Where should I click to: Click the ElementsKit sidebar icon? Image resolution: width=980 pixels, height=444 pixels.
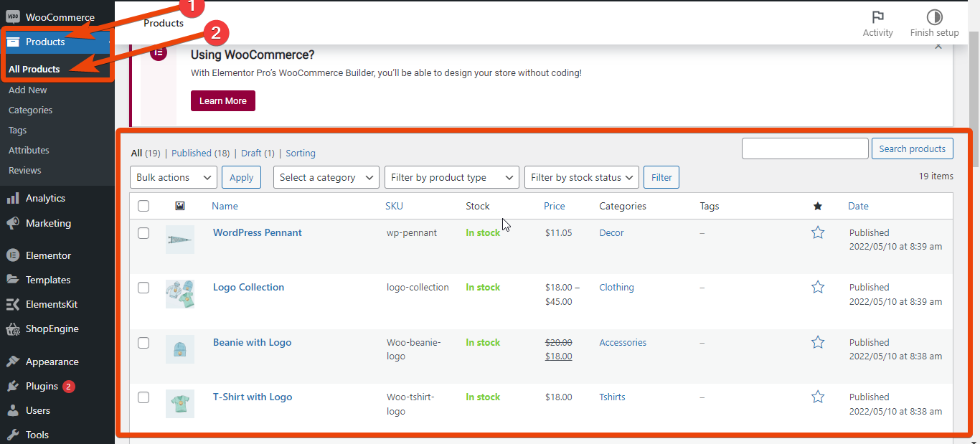(x=13, y=304)
